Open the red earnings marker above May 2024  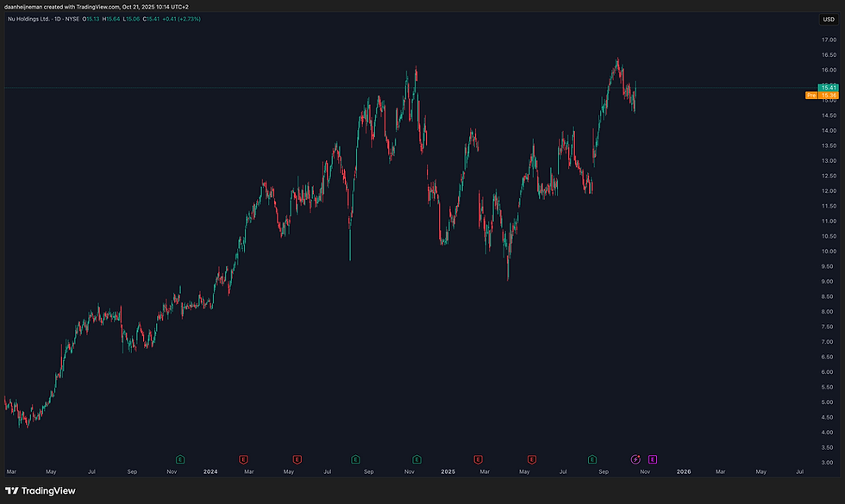(297, 459)
